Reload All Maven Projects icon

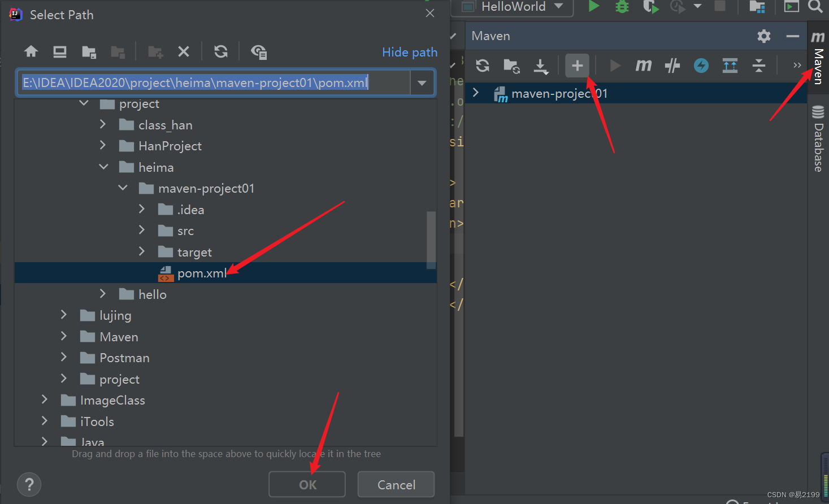point(483,66)
